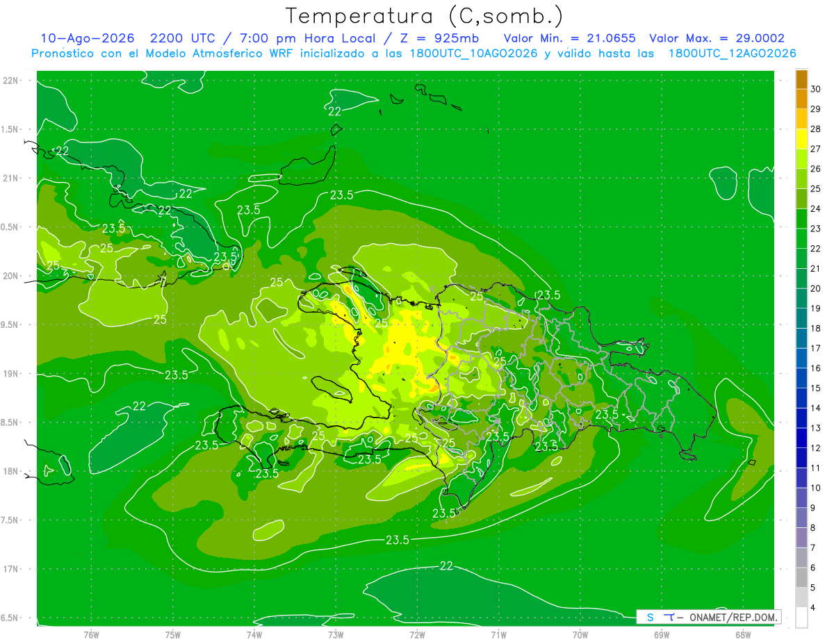Click the '23.5' contour label south of 17.5N

pos(397,540)
